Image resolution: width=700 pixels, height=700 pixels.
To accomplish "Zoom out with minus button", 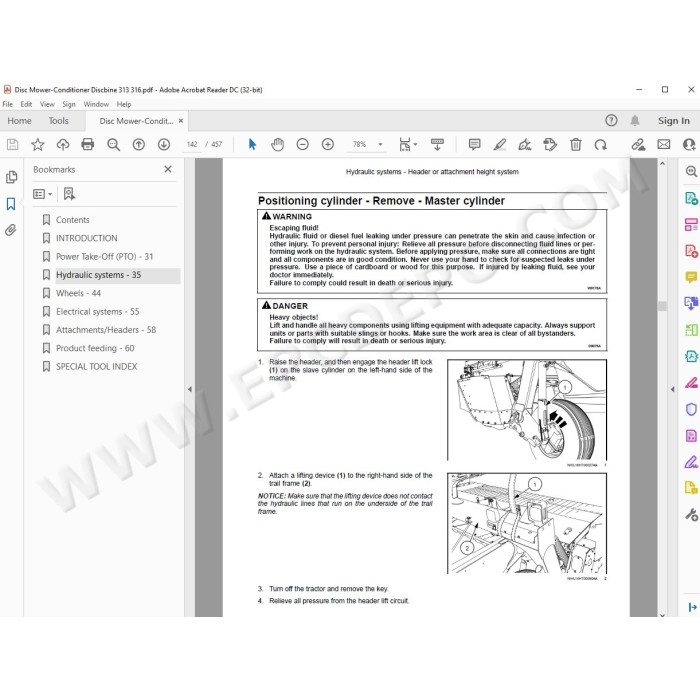I will [x=303, y=144].
